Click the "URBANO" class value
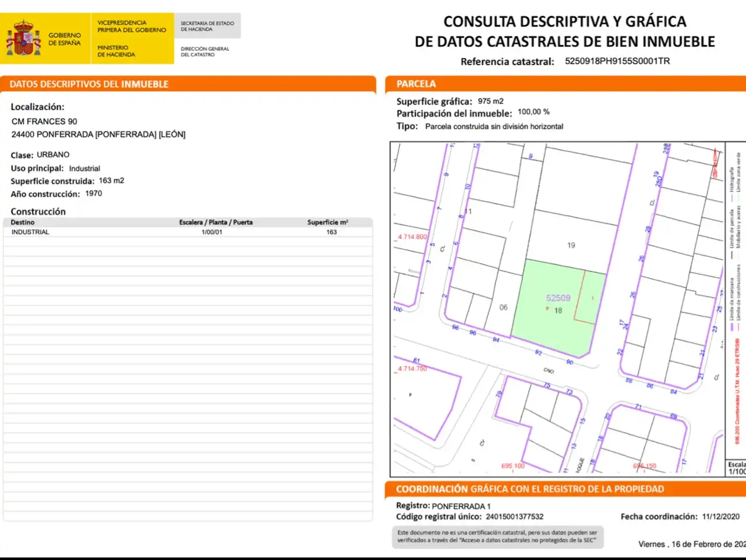This screenshot has height=560, width=746. 53,155
